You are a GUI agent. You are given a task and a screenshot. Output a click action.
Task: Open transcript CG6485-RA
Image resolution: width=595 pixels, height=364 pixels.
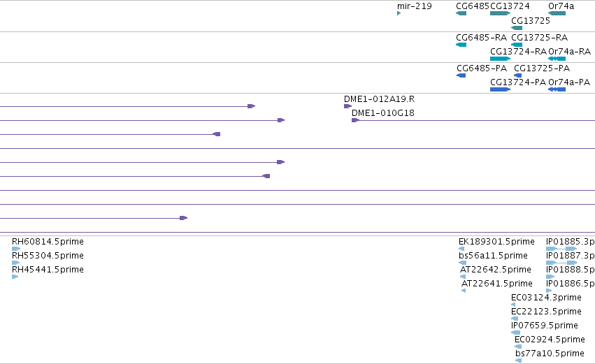click(x=482, y=38)
